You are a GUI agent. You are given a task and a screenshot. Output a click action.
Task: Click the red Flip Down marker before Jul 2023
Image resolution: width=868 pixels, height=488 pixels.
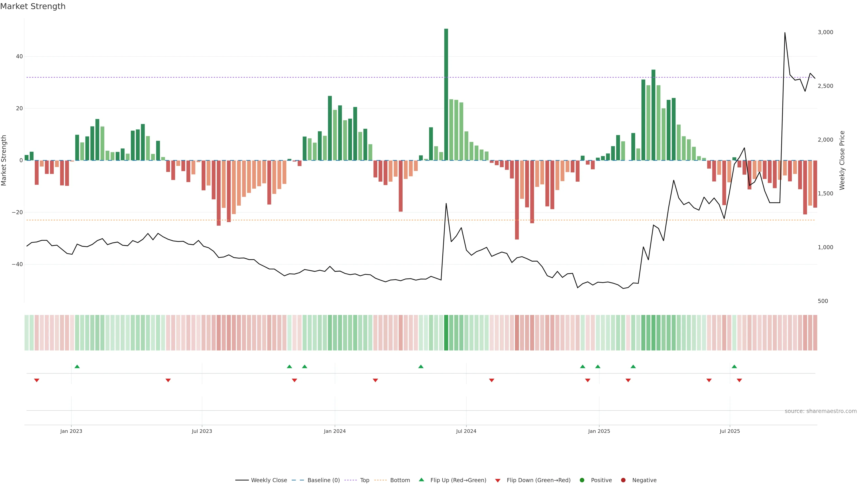coord(168,380)
